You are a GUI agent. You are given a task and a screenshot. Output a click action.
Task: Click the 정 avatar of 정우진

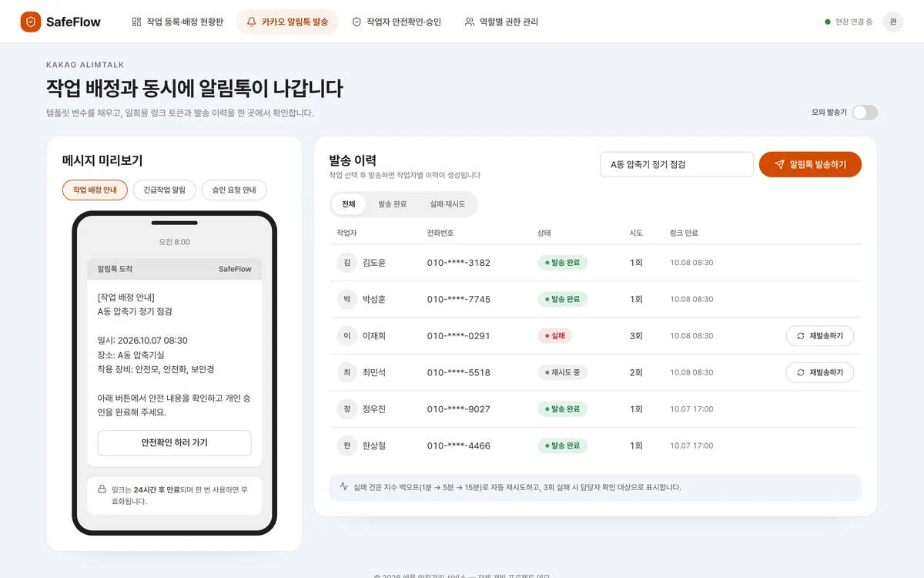pos(347,409)
